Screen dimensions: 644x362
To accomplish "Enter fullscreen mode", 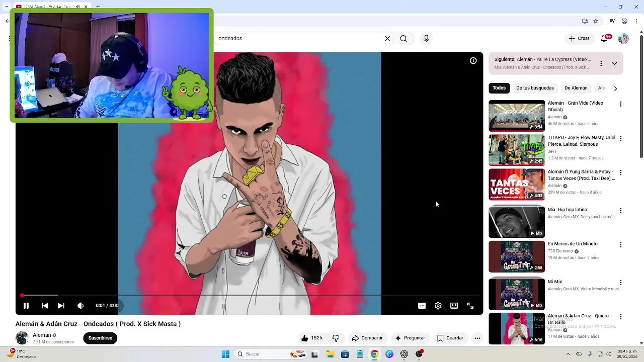I will pos(470,306).
